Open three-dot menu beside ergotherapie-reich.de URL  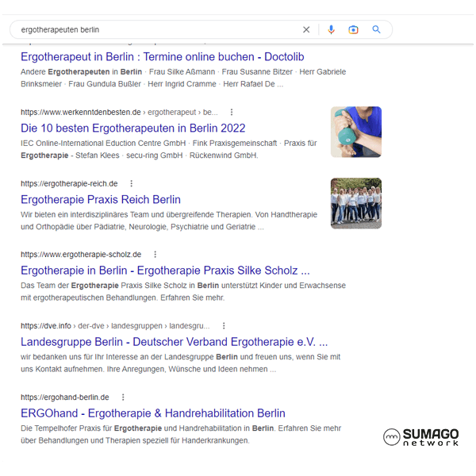pos(131,183)
